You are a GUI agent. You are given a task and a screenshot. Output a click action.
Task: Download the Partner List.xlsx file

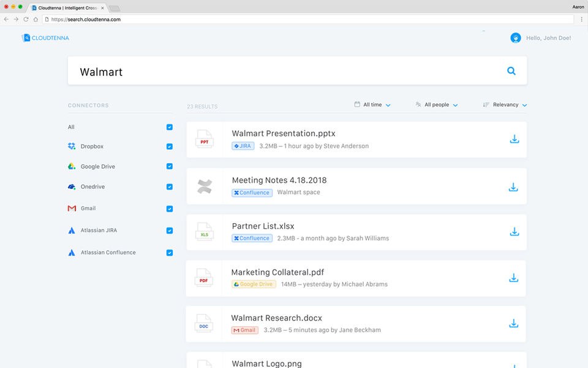(514, 232)
